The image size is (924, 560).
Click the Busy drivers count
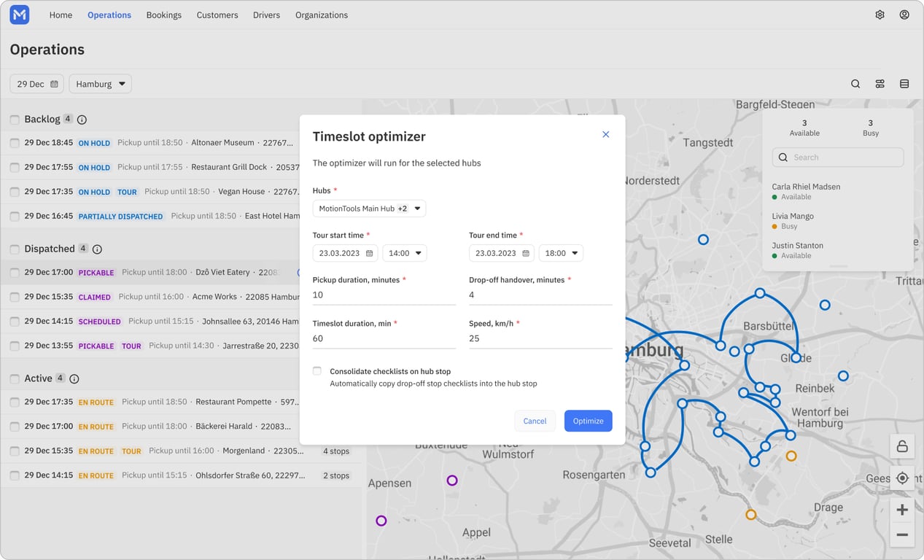(871, 128)
